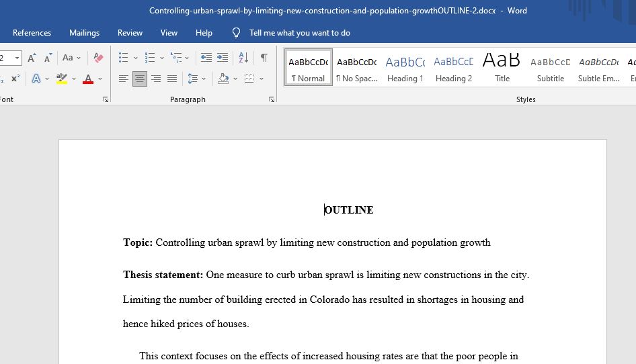Apply superscript formatting
Image resolution: width=636 pixels, height=364 pixels.
tap(15, 79)
